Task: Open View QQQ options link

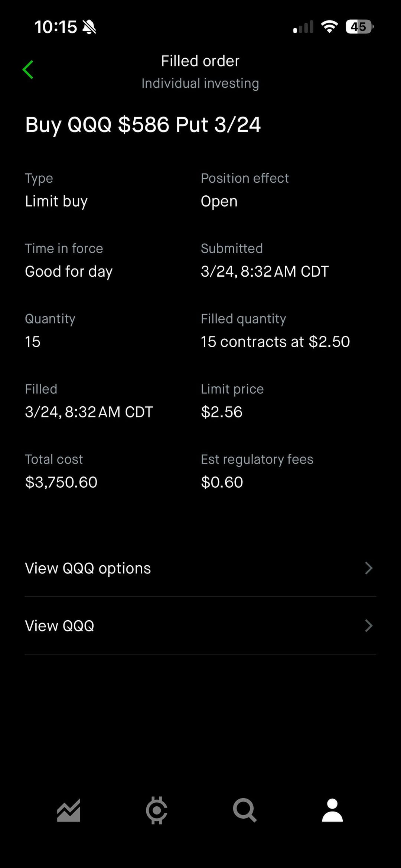Action: click(88, 568)
